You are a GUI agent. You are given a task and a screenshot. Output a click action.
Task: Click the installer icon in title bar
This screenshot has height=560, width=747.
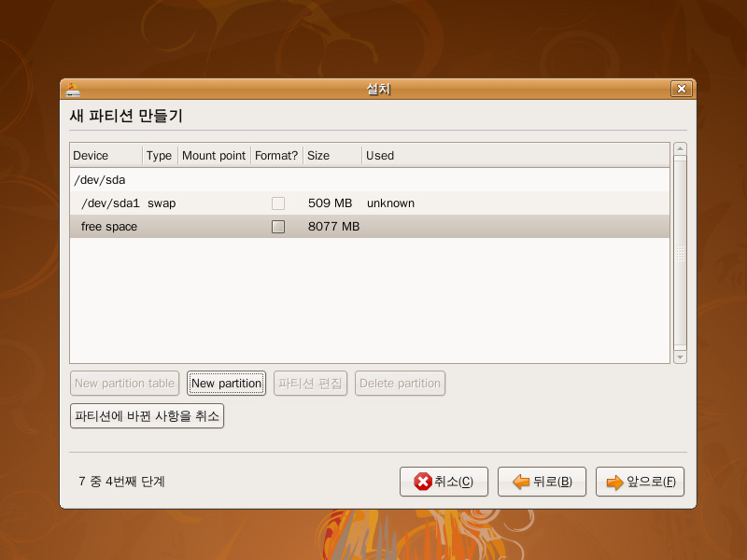[x=73, y=90]
